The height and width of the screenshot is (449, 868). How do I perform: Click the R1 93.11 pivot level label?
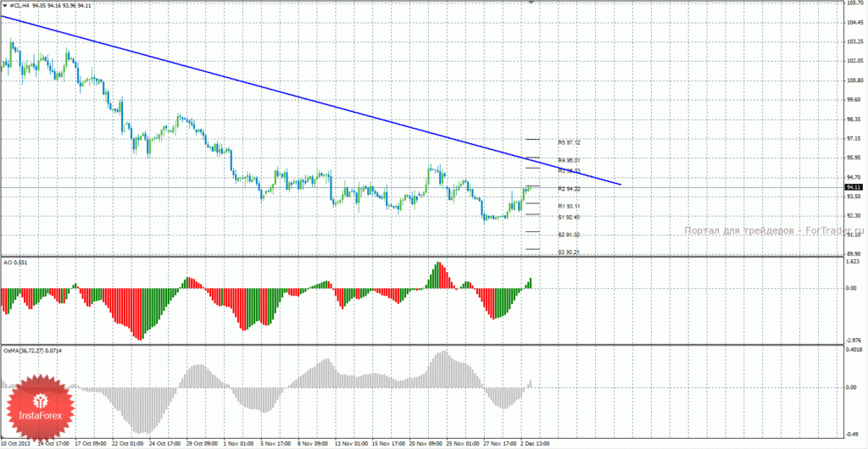(x=569, y=206)
